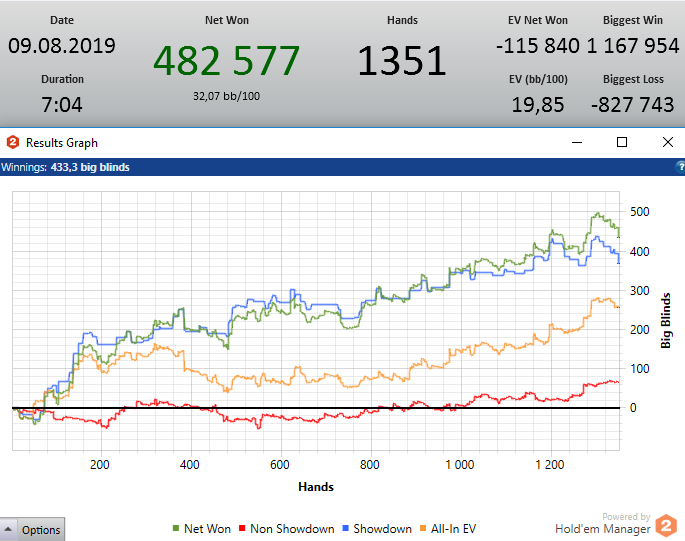Viewport: 685px width, 541px height.
Task: Click the Net Won legend label
Action: pos(207,529)
